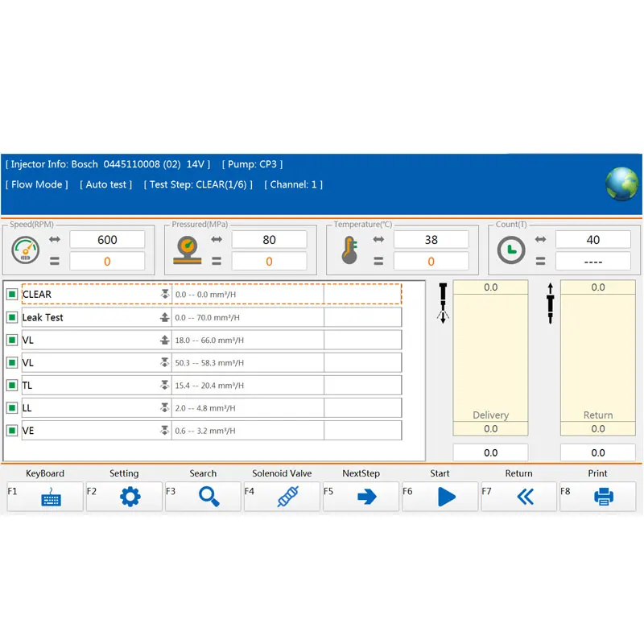Toggle the VE step checkbox
This screenshot has height=644, width=644.
[12, 430]
